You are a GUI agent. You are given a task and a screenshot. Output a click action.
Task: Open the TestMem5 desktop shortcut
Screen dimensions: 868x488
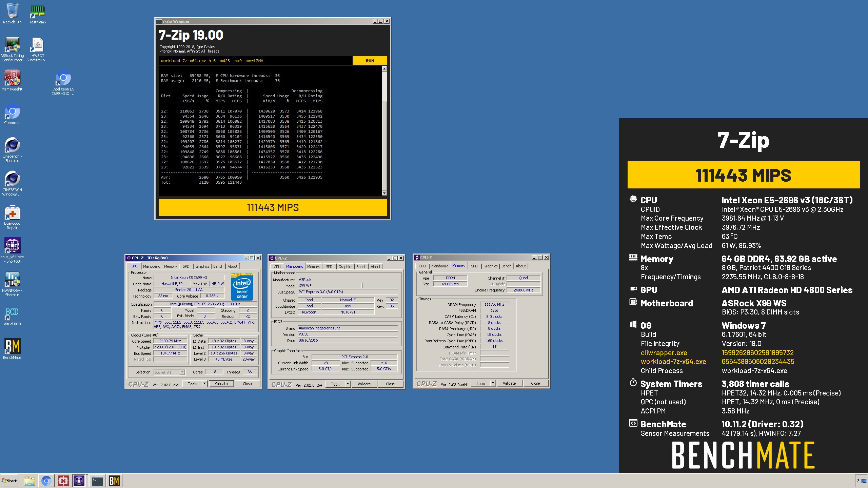(x=37, y=14)
